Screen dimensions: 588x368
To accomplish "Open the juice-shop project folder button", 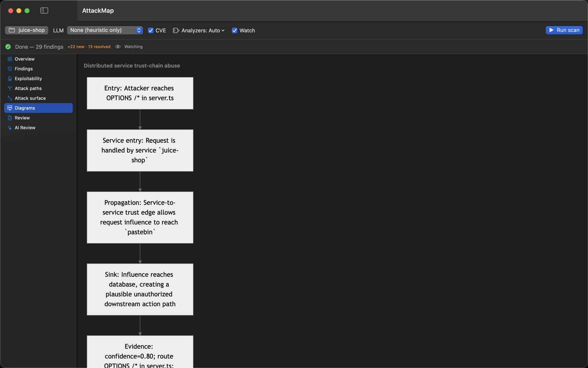I will coord(27,30).
